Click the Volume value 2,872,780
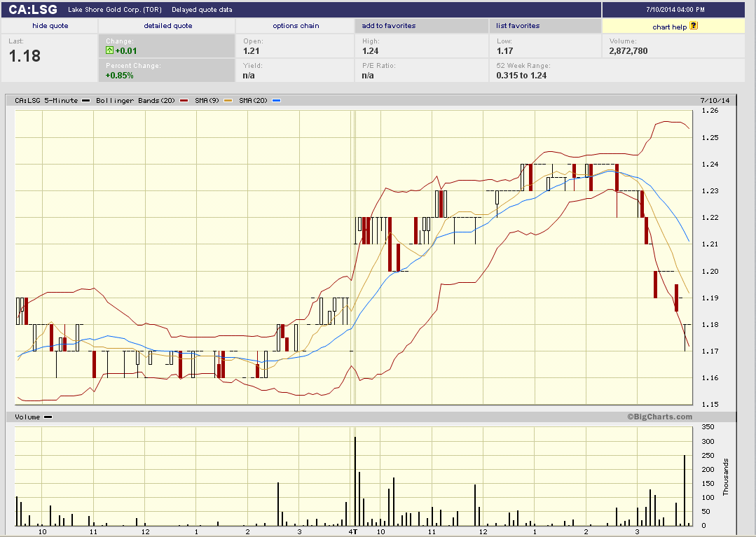 628,50
